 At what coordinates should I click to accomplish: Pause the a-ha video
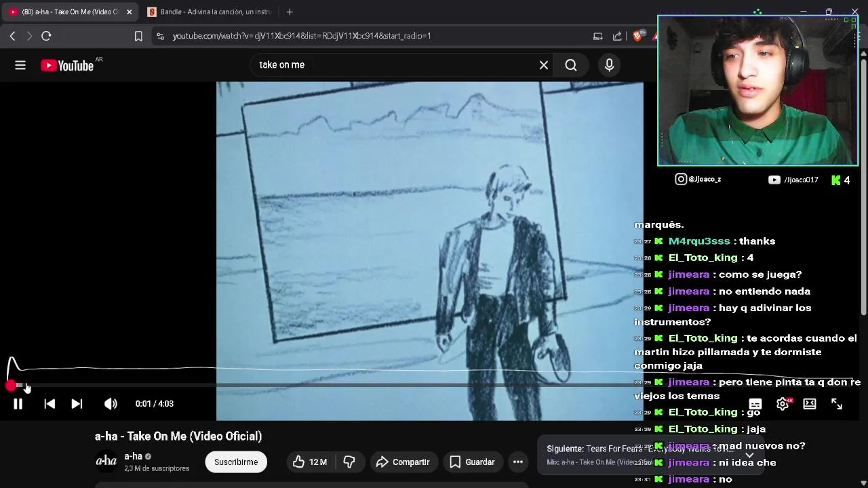(18, 404)
